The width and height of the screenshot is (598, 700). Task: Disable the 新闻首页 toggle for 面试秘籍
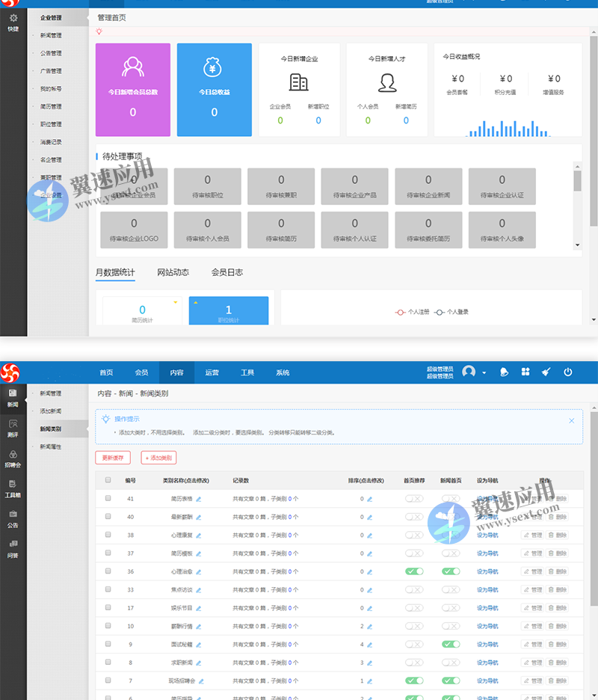[x=451, y=644]
